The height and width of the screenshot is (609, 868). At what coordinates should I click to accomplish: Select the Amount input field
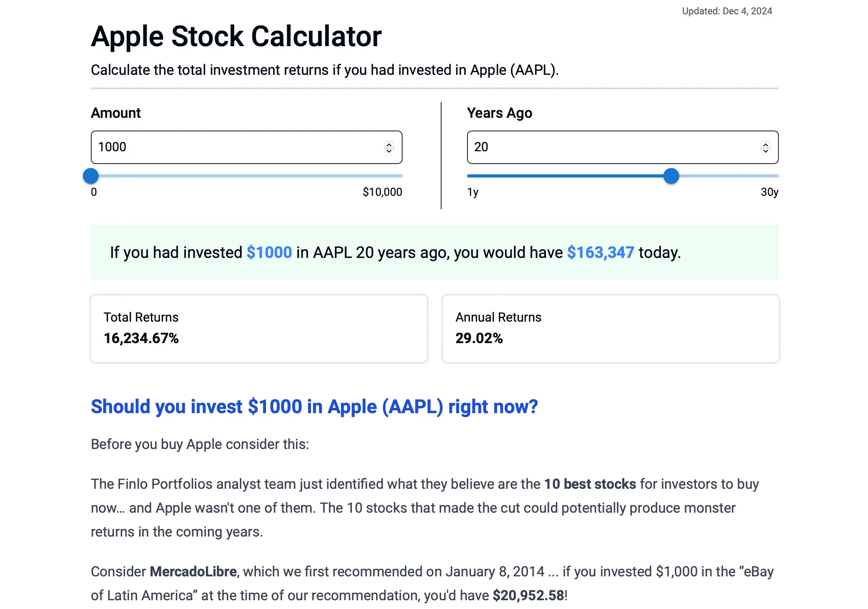[x=219, y=147]
